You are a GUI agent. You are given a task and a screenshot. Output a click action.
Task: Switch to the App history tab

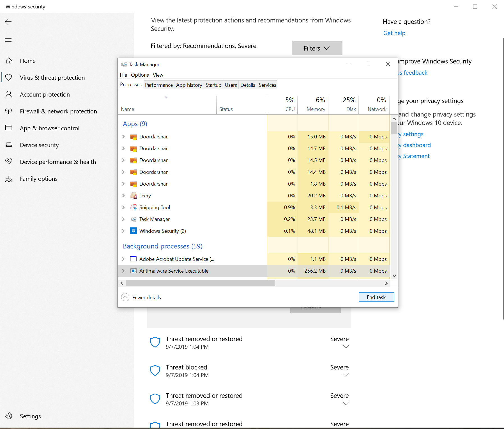tap(189, 85)
